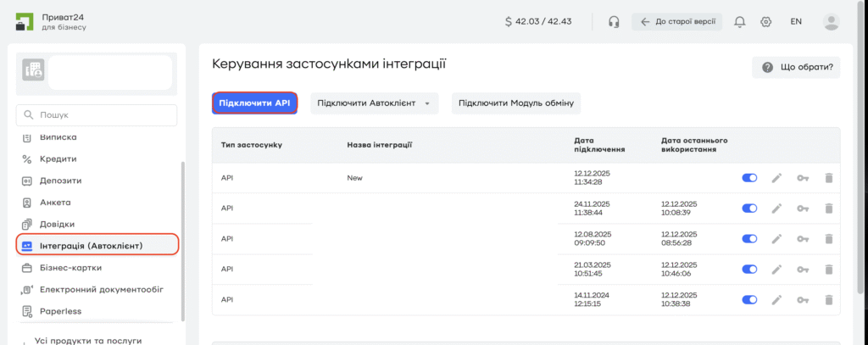Delete the integration connected 24.11.2025

coord(829,209)
